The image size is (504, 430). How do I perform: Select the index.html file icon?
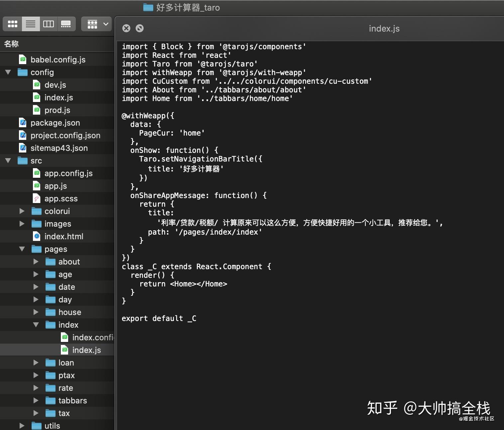click(37, 236)
